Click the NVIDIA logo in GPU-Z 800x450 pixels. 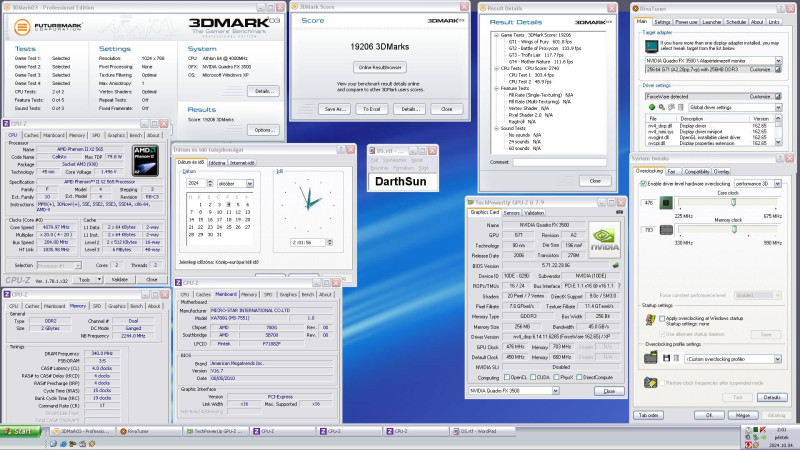coord(604,239)
